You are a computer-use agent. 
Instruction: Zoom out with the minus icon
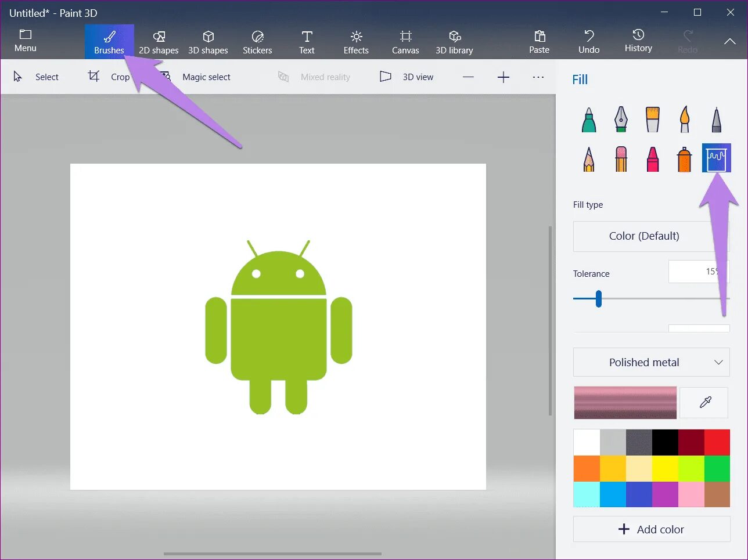(468, 77)
